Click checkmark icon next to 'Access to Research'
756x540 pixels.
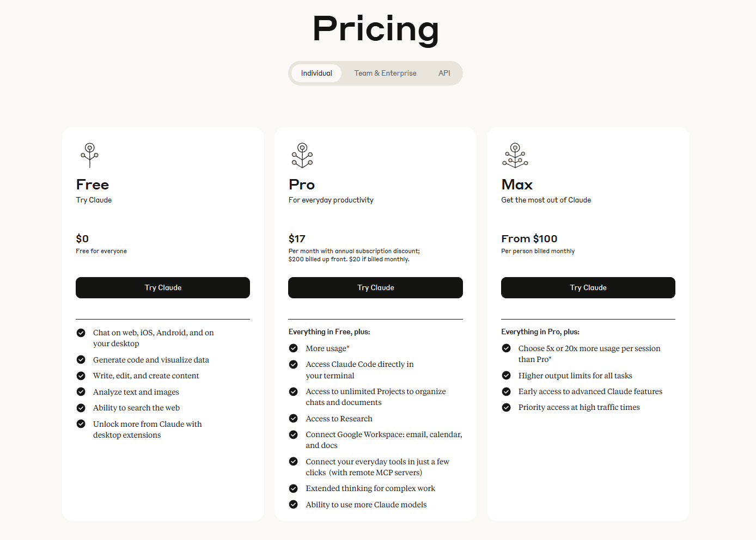[x=294, y=419]
